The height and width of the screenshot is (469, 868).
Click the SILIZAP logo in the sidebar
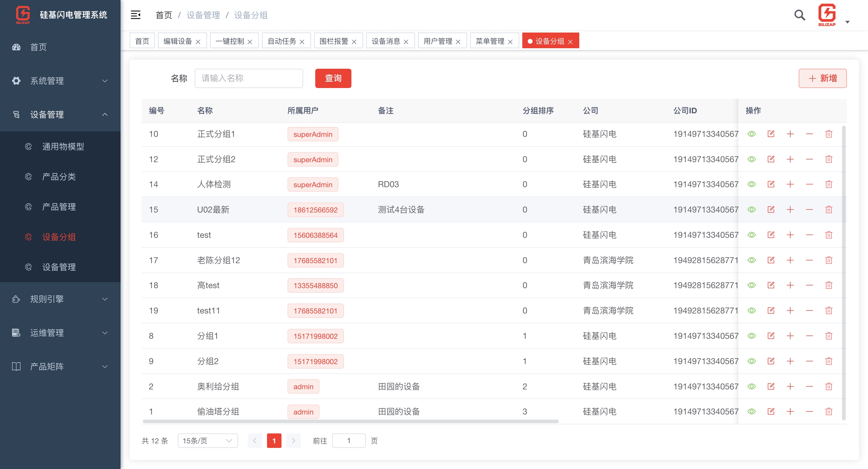(x=22, y=15)
